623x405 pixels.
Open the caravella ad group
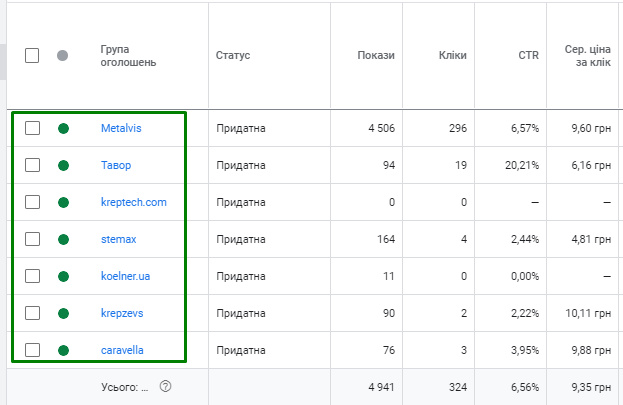point(122,350)
